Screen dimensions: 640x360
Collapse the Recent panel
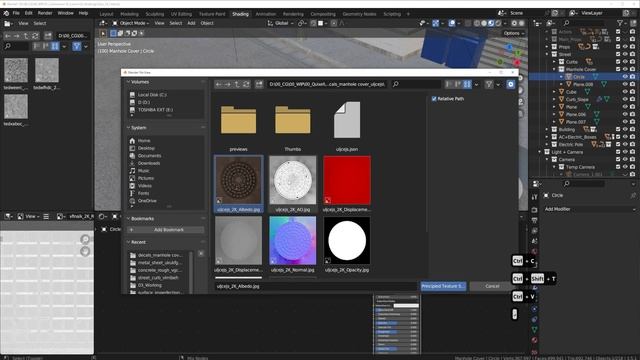point(128,242)
